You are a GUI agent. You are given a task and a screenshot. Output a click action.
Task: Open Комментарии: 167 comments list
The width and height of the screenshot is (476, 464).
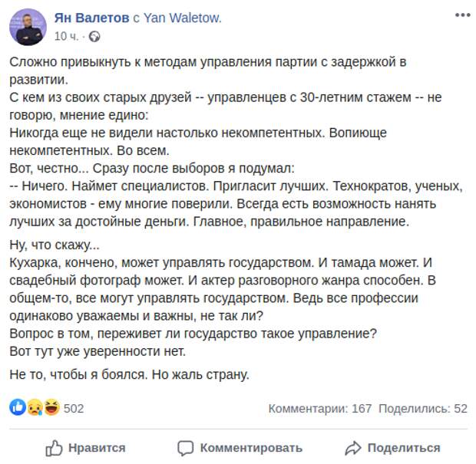tap(320, 409)
